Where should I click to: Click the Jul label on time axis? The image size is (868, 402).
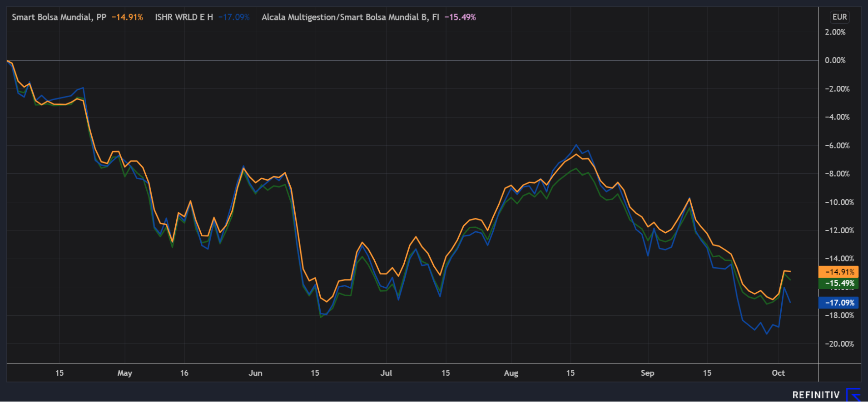(386, 373)
